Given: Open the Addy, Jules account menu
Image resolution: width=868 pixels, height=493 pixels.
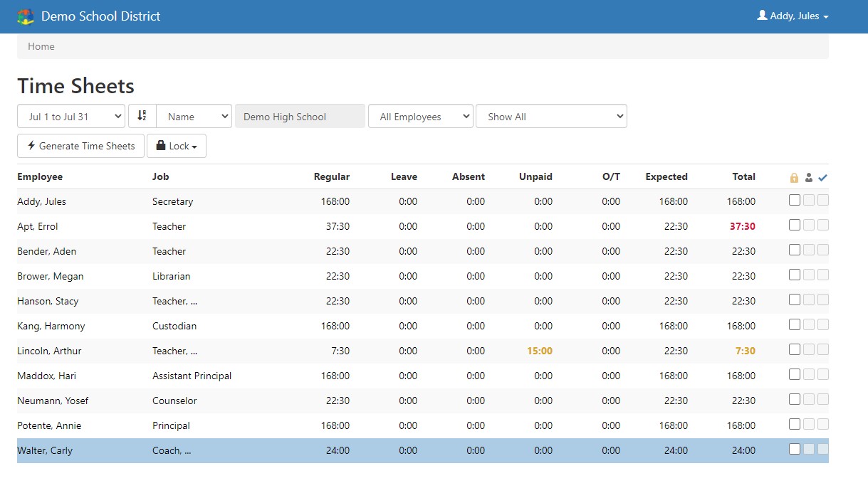Looking at the screenshot, I should click(x=793, y=16).
